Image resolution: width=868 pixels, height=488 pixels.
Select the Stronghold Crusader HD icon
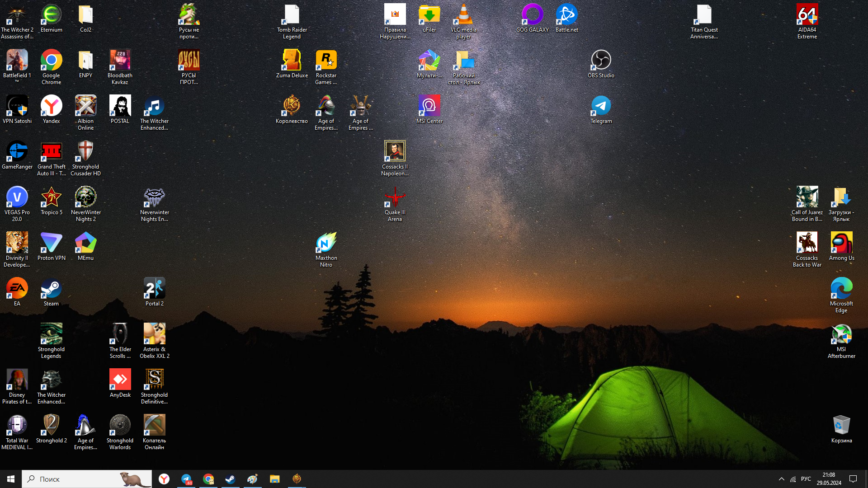[86, 151]
